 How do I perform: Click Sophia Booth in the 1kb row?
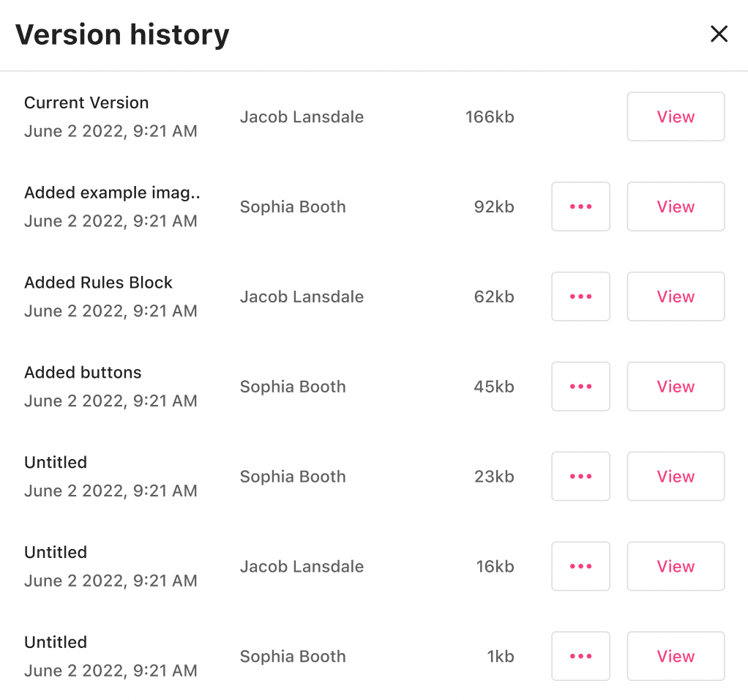coord(293,657)
